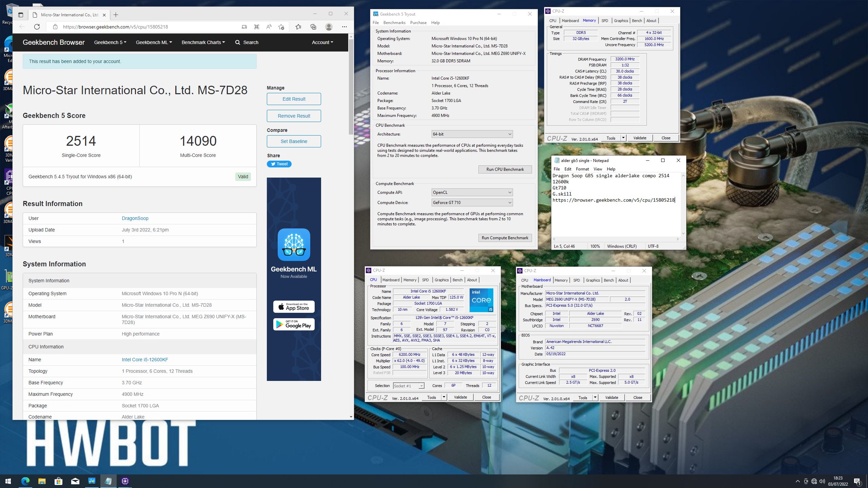
Task: Click Run CPU Benchmark button
Action: pos(505,169)
